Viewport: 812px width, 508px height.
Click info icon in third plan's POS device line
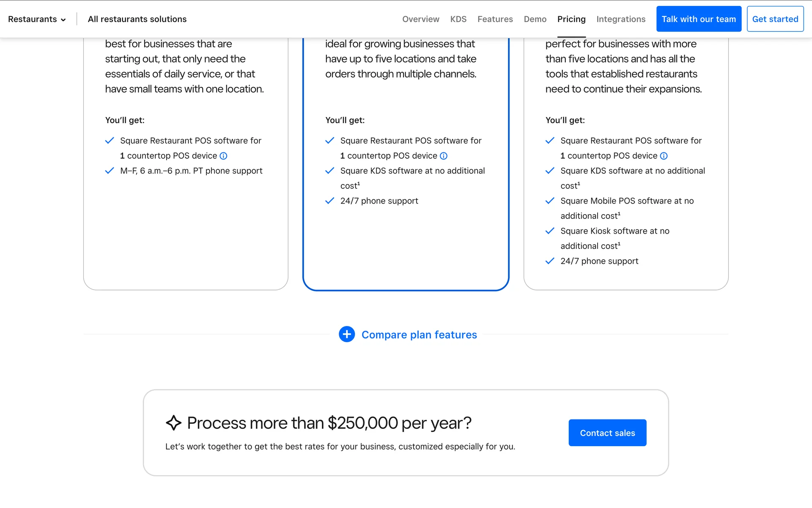click(664, 156)
